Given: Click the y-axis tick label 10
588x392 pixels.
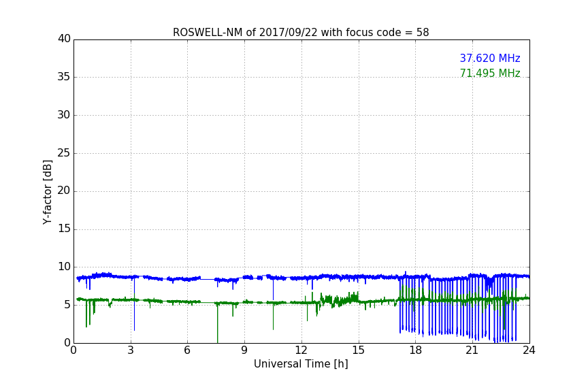Looking at the screenshot, I should pyautogui.click(x=64, y=267).
